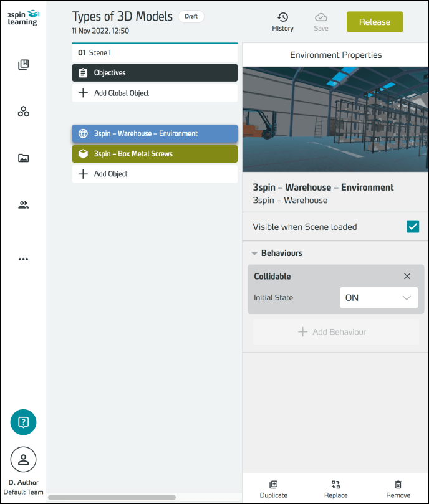Collapse the Behaviours section triangle
The height and width of the screenshot is (504, 429).
[254, 254]
